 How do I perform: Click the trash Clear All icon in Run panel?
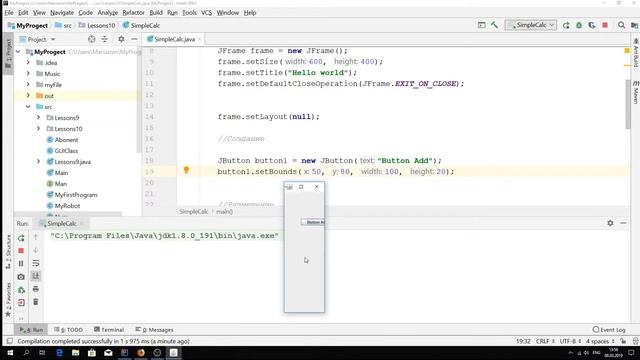(36, 302)
